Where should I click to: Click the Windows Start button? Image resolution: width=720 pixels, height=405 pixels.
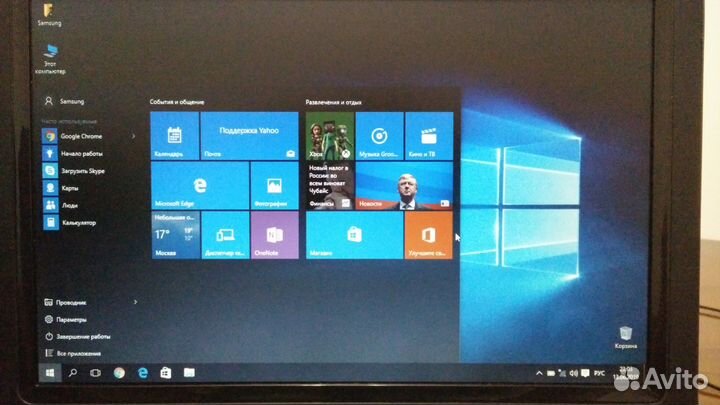pos(50,373)
